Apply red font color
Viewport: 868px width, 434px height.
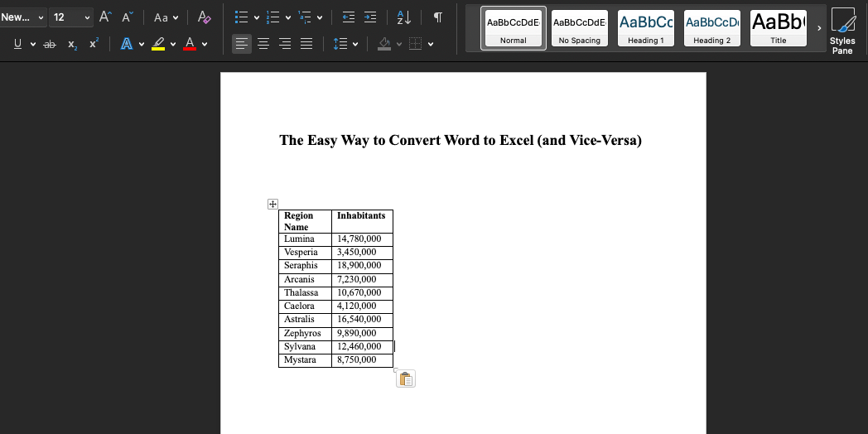[x=190, y=44]
